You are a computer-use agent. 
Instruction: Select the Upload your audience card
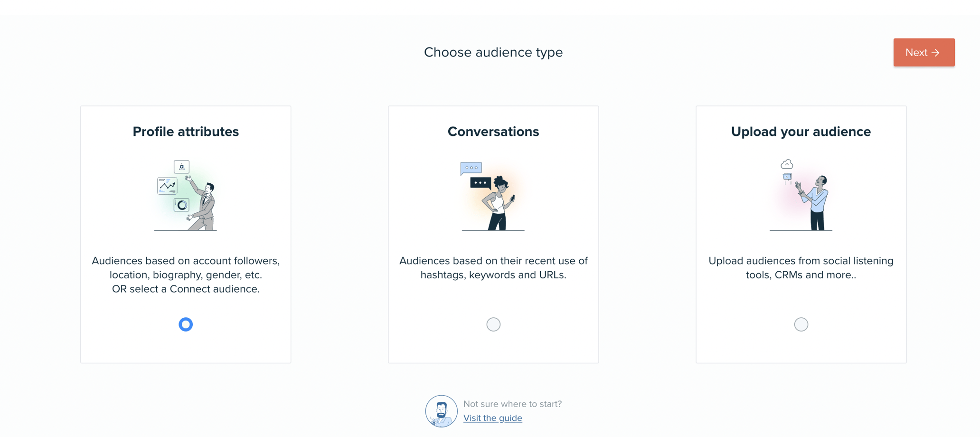point(801,234)
